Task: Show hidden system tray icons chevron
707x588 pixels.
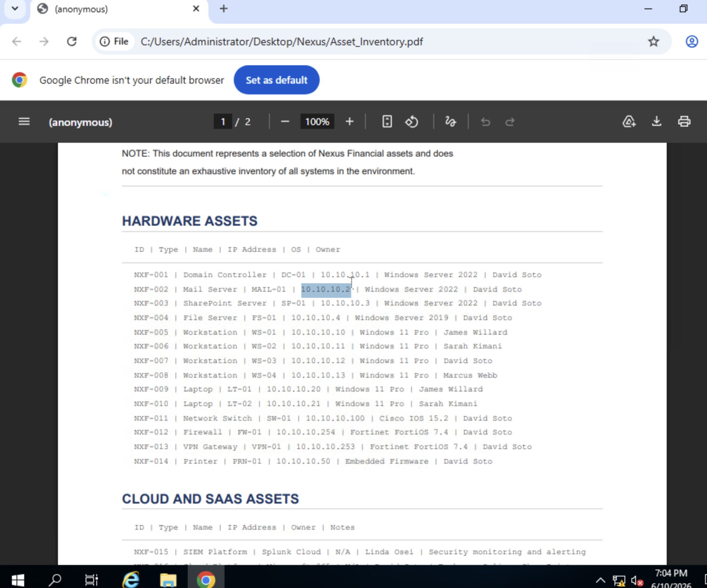Action: tap(600, 580)
